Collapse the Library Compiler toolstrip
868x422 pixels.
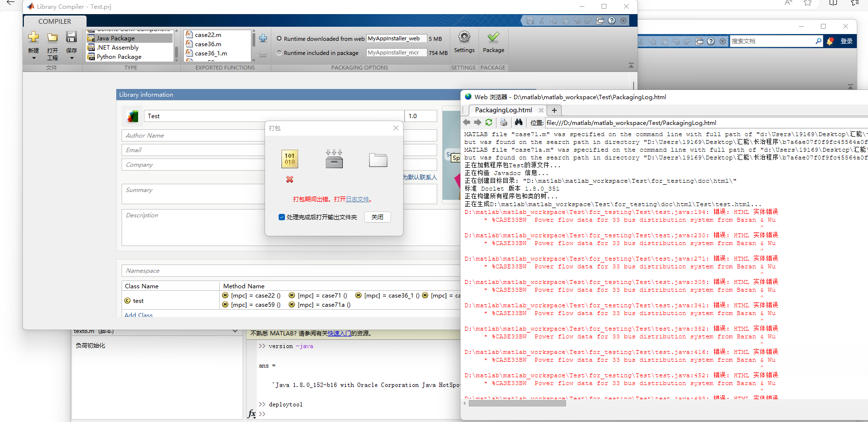point(631,65)
